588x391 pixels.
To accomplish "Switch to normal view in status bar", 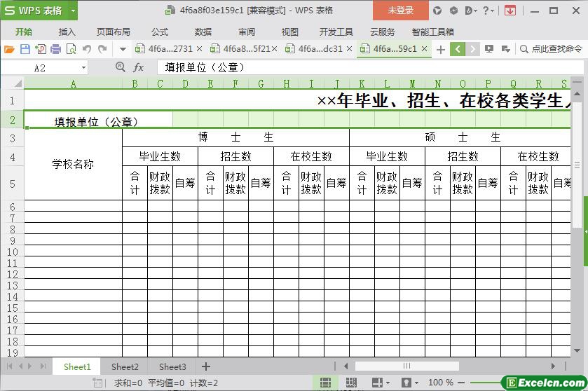I will [x=326, y=383].
